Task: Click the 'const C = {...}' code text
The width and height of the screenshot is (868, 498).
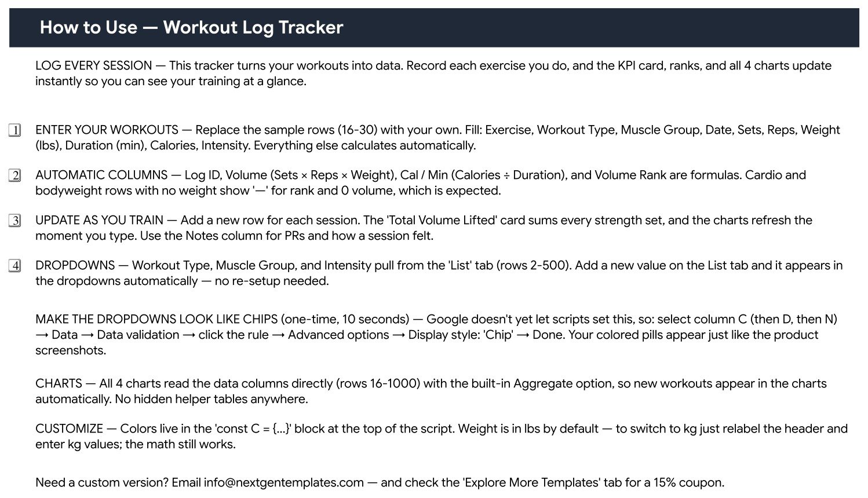Action: coord(253,429)
